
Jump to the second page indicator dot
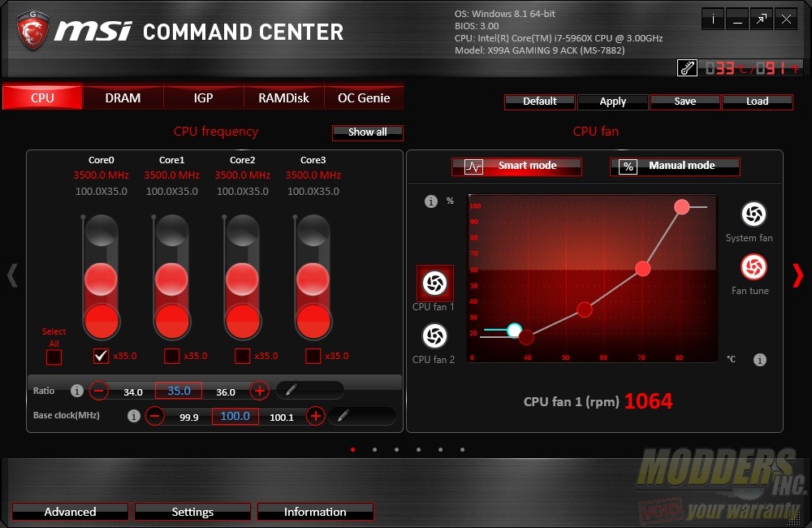pyautogui.click(x=374, y=450)
